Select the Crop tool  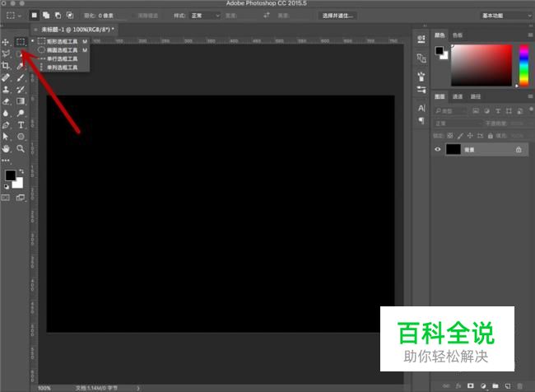point(6,66)
